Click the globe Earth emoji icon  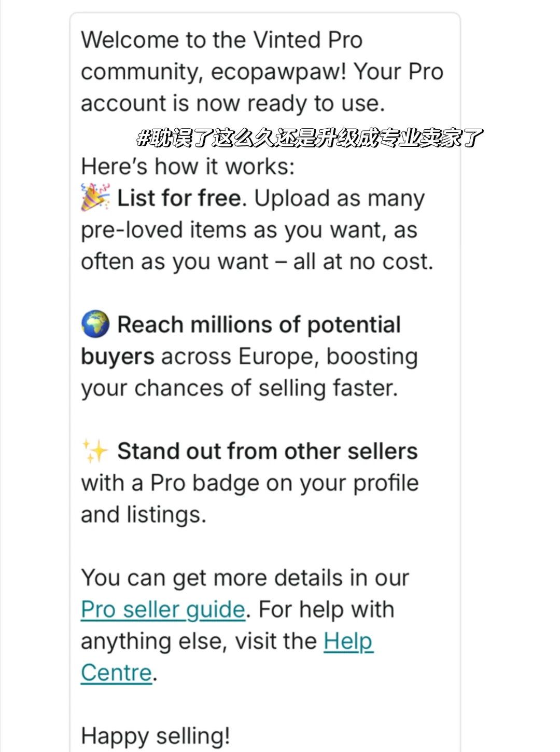[x=95, y=324]
